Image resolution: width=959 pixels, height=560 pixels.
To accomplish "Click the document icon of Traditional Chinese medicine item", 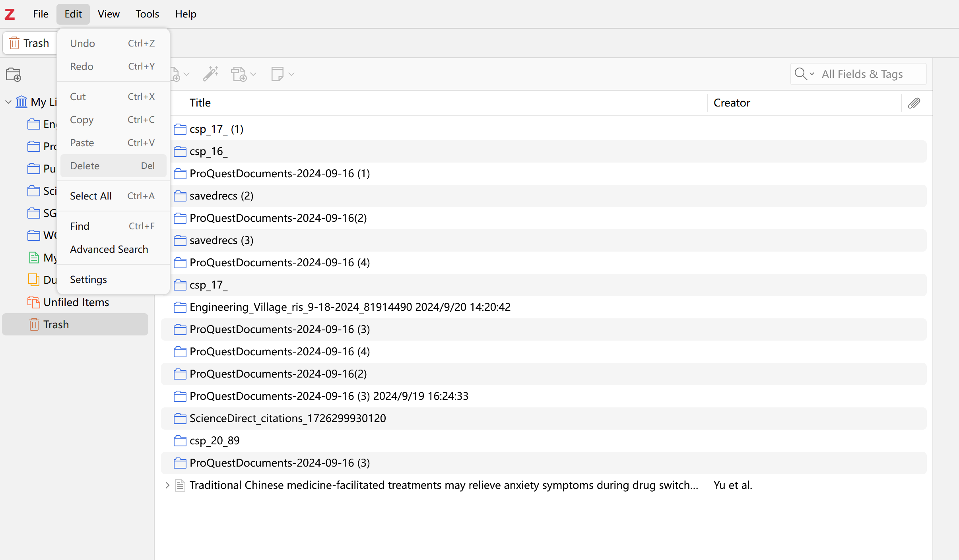I will (x=180, y=485).
